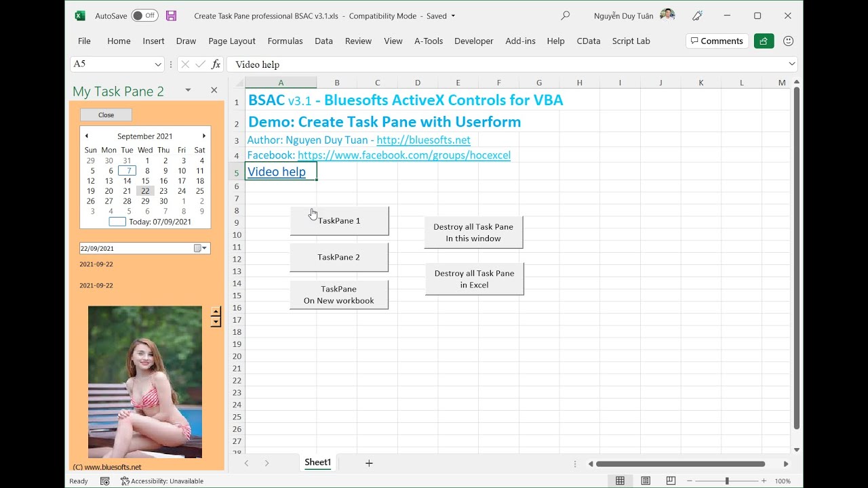The height and width of the screenshot is (488, 868).
Task: Expand the Name Box dropdown arrow
Action: coord(158,64)
